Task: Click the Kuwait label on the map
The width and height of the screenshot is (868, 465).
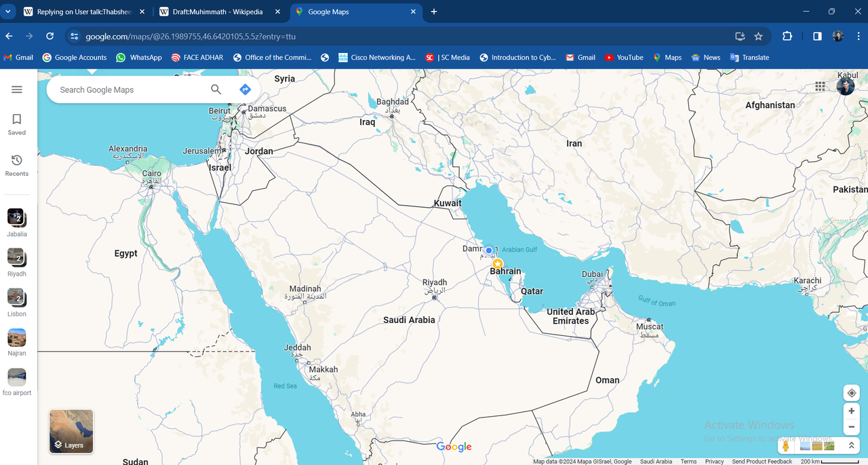Action: click(x=448, y=203)
